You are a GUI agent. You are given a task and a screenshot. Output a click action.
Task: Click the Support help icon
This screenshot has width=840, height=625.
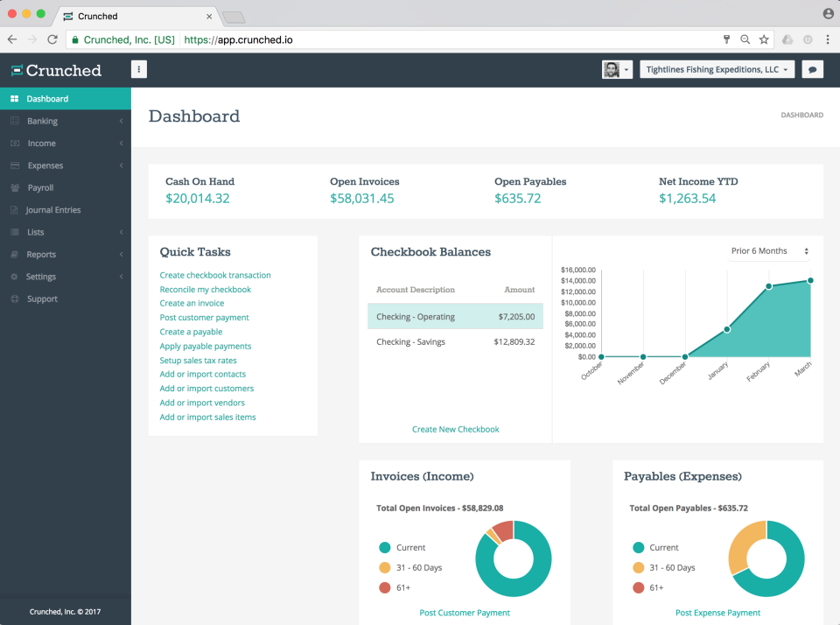(x=16, y=298)
